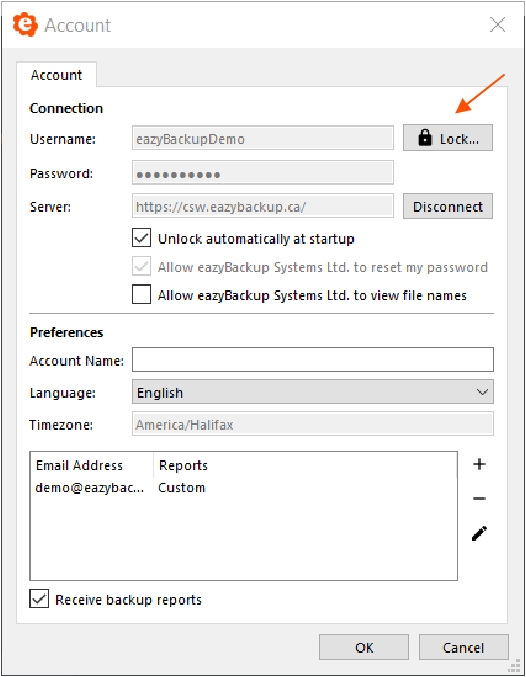526x677 pixels.
Task: Click the Timezone field America/Halifax
Action: (313, 424)
